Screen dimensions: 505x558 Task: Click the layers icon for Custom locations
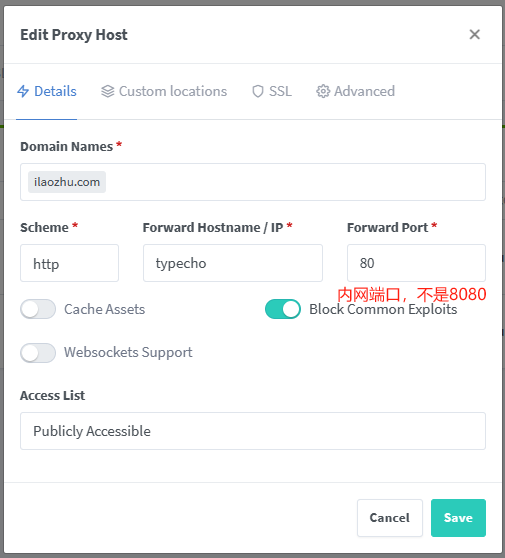[107, 91]
